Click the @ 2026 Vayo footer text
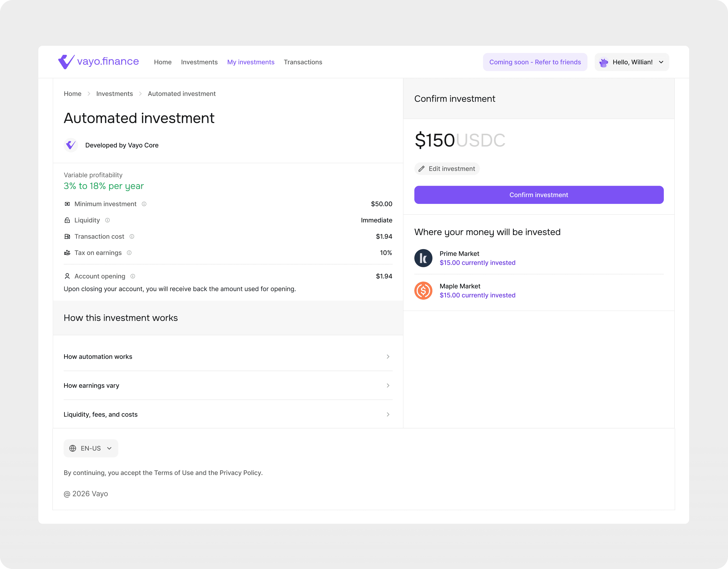Screen dimensions: 728x569 [x=86, y=494]
